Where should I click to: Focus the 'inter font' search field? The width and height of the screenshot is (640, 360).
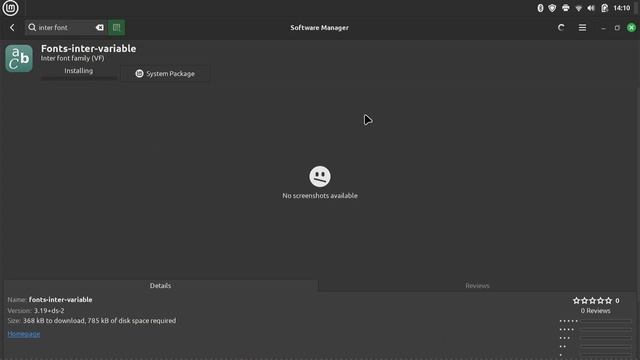[66, 27]
